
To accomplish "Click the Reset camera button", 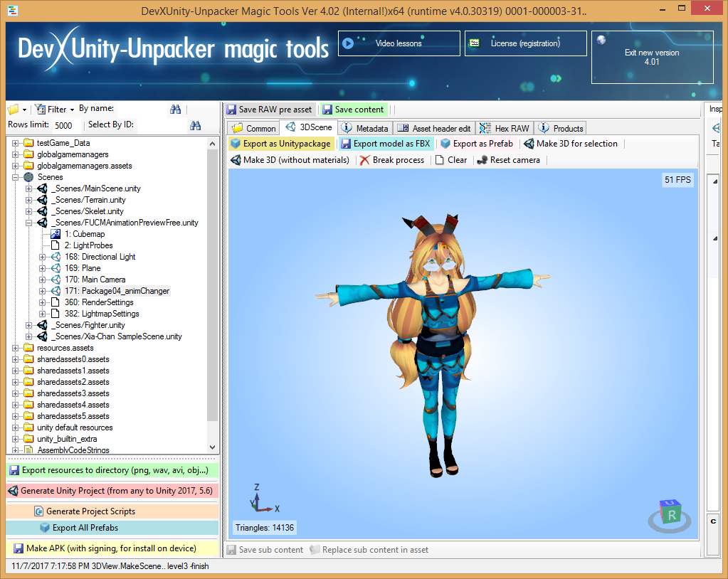I will (508, 160).
